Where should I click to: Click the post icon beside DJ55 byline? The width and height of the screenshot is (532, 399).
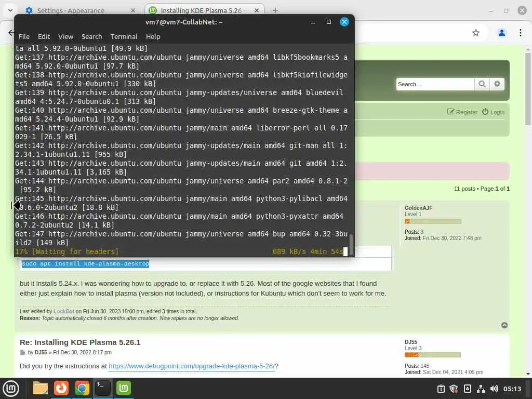23,353
